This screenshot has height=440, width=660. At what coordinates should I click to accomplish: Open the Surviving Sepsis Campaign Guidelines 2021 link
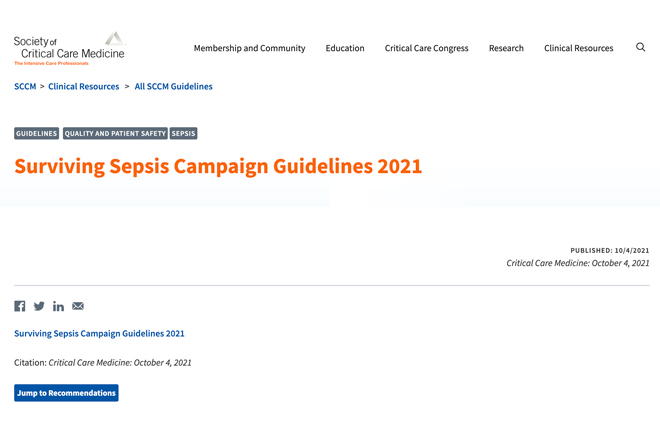click(x=99, y=333)
